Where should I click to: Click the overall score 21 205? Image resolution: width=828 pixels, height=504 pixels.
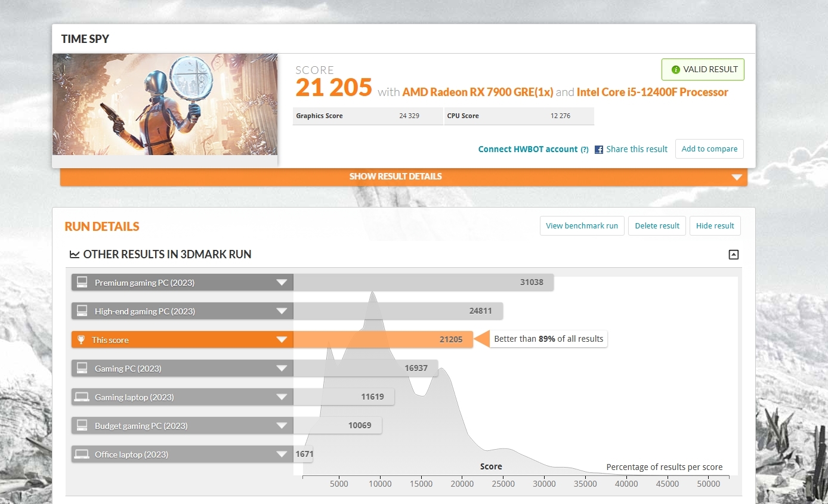click(x=334, y=88)
